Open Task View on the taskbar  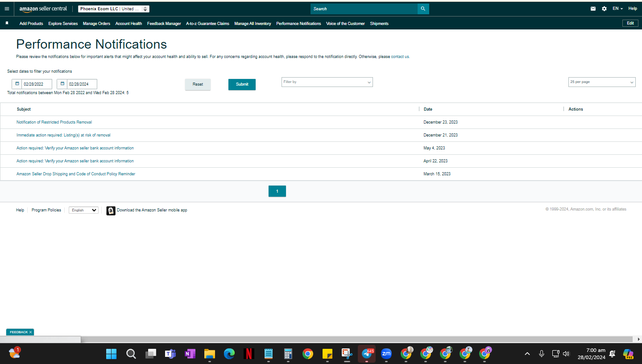point(150,354)
